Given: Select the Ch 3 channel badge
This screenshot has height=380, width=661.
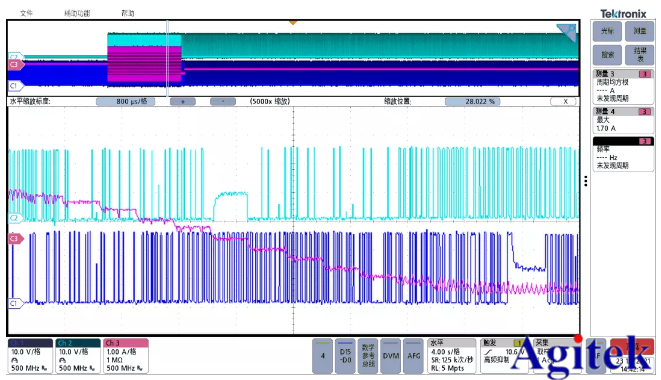Looking at the screenshot, I should pos(126,356).
